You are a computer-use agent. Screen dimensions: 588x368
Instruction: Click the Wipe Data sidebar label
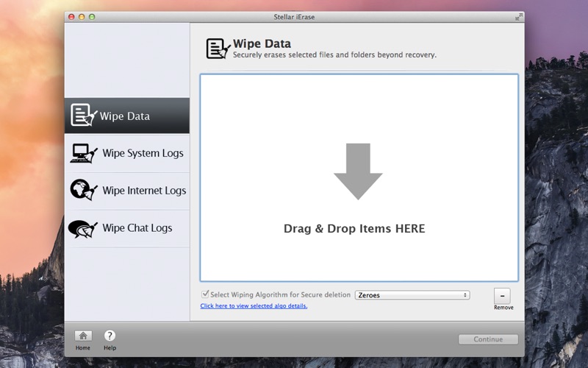tap(124, 116)
